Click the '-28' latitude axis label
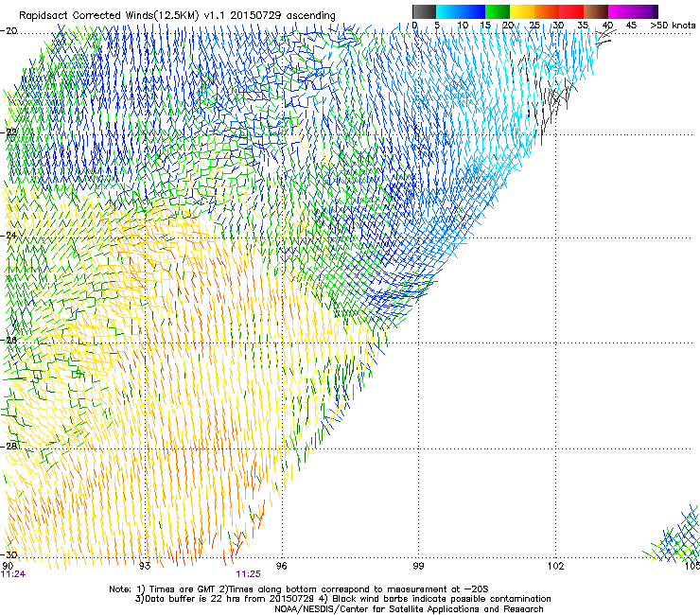The width and height of the screenshot is (700, 615). [x=9, y=447]
